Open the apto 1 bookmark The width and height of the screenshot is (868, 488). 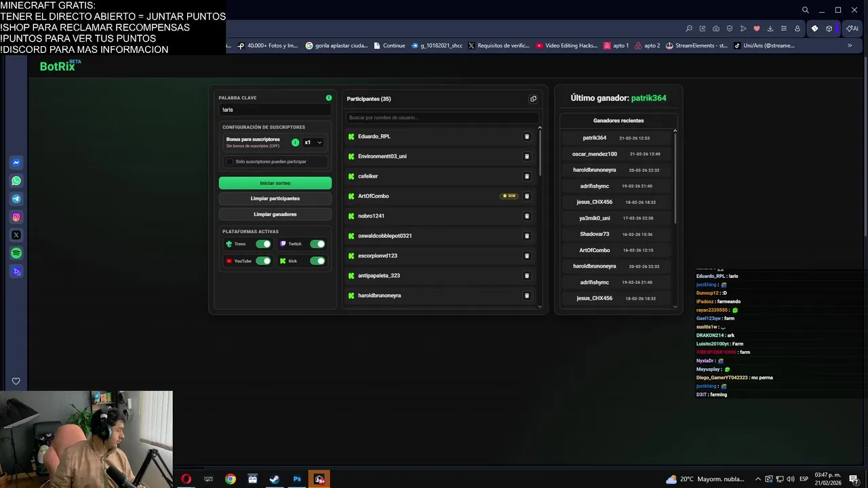click(616, 45)
